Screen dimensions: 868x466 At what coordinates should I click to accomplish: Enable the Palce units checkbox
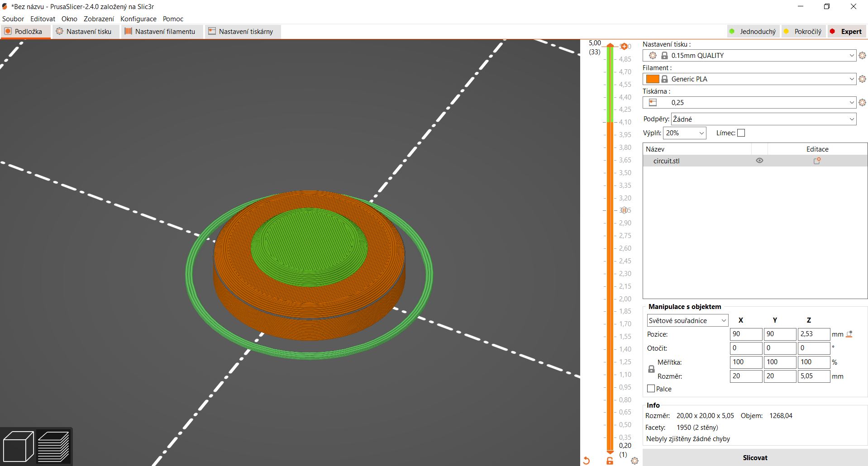(651, 389)
